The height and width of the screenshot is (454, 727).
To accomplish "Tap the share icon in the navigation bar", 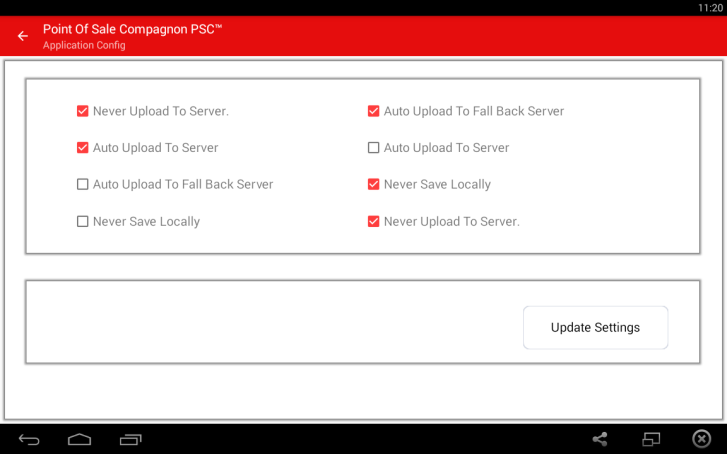I will click(600, 439).
